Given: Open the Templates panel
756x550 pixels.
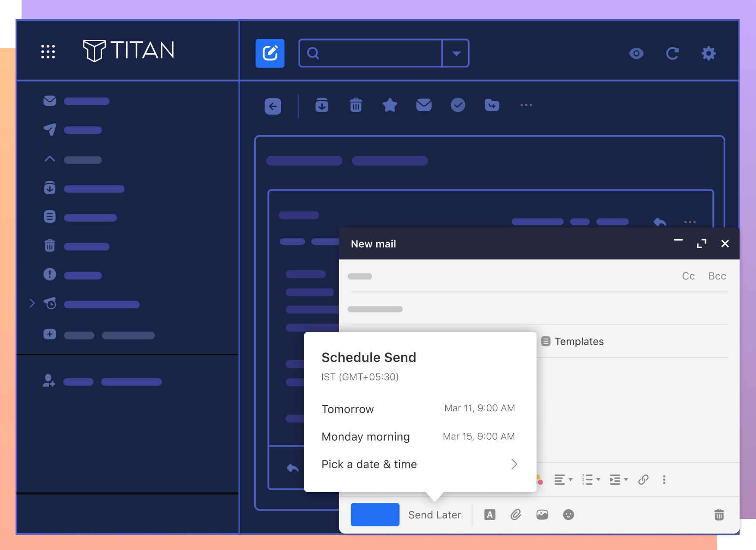Looking at the screenshot, I should [x=572, y=341].
